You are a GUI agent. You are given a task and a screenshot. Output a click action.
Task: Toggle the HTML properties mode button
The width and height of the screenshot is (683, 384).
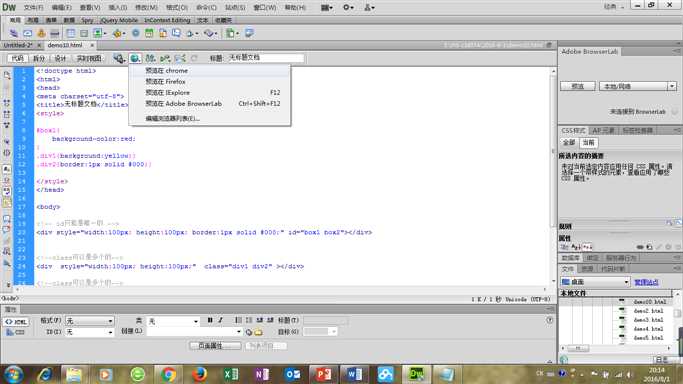[16, 322]
